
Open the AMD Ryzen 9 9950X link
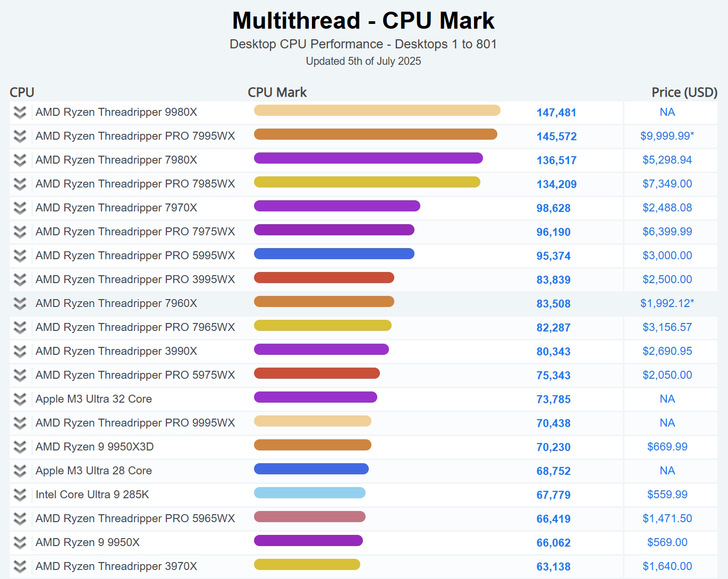pos(88,542)
